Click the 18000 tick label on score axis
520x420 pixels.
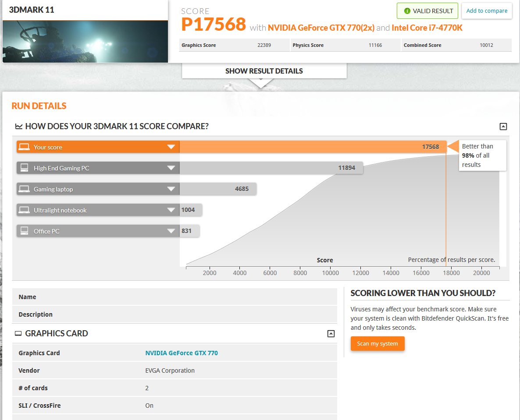(451, 272)
